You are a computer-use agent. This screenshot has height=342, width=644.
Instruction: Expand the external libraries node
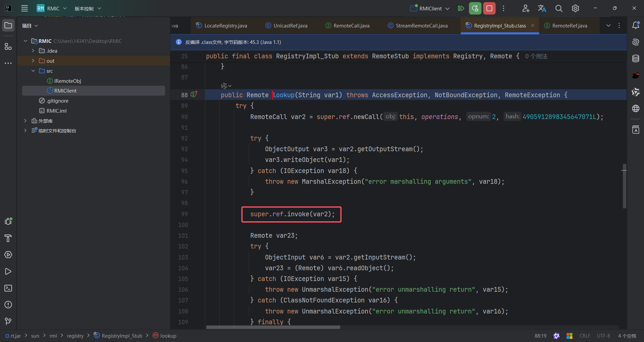(x=25, y=121)
